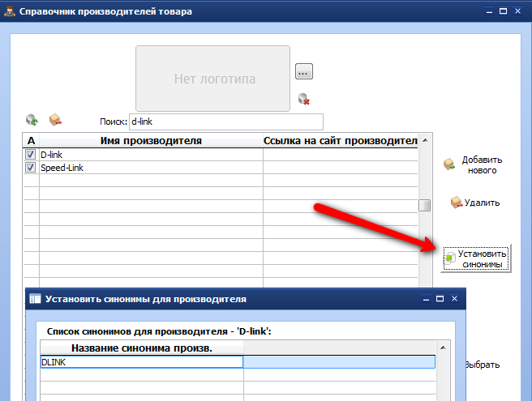532x401 pixels.
Task: Select the 'Speed-Link' manufacturer name cell
Action: 151,168
